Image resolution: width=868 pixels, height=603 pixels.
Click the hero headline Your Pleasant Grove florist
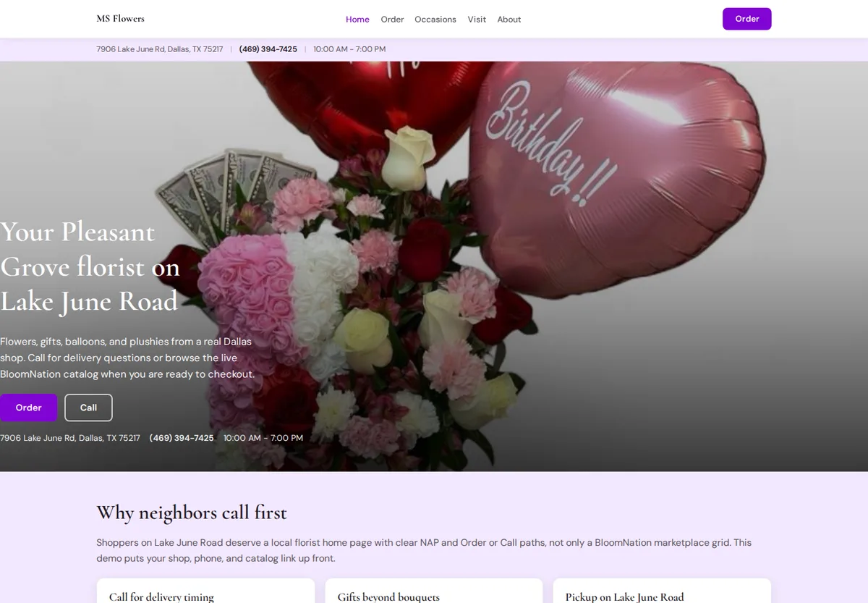pos(90,266)
